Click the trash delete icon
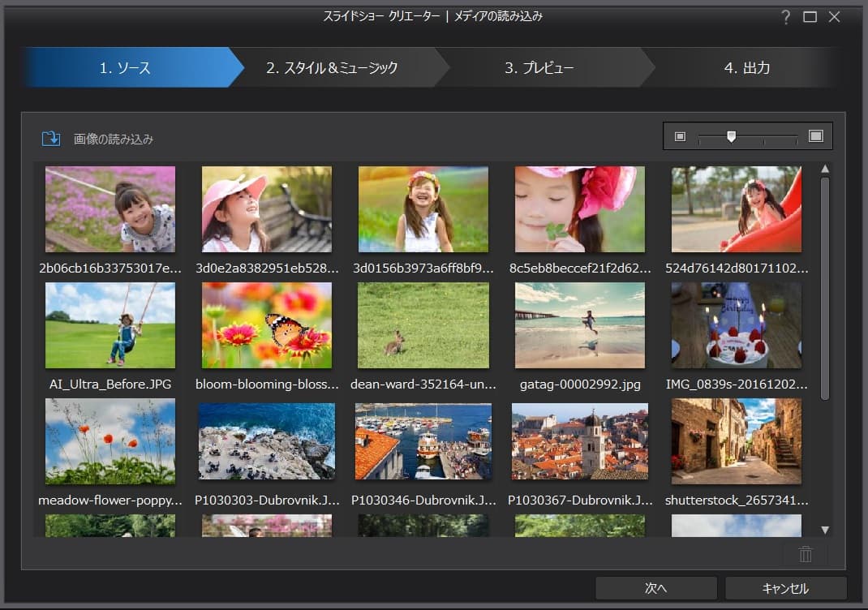Screen dimensions: 868x610 [805, 554]
